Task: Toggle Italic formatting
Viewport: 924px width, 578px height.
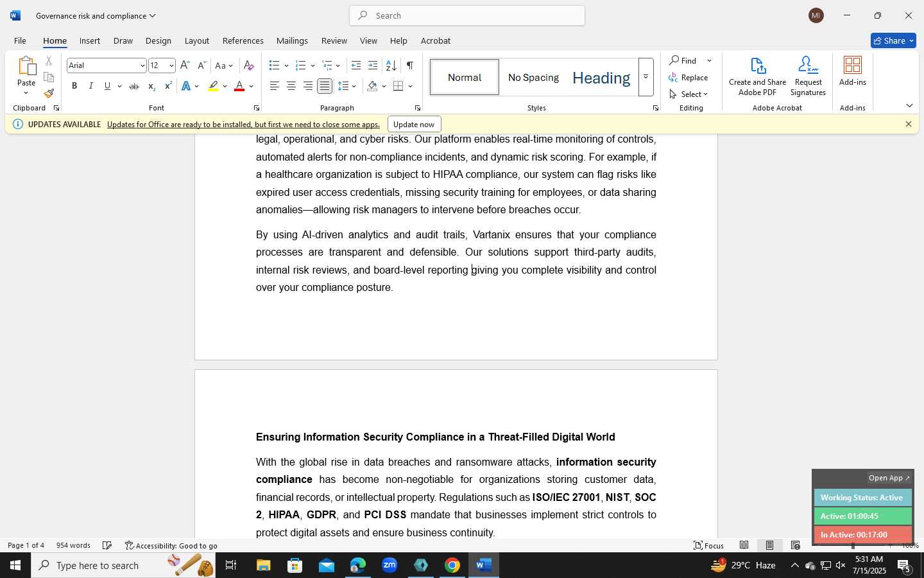Action: click(x=91, y=86)
